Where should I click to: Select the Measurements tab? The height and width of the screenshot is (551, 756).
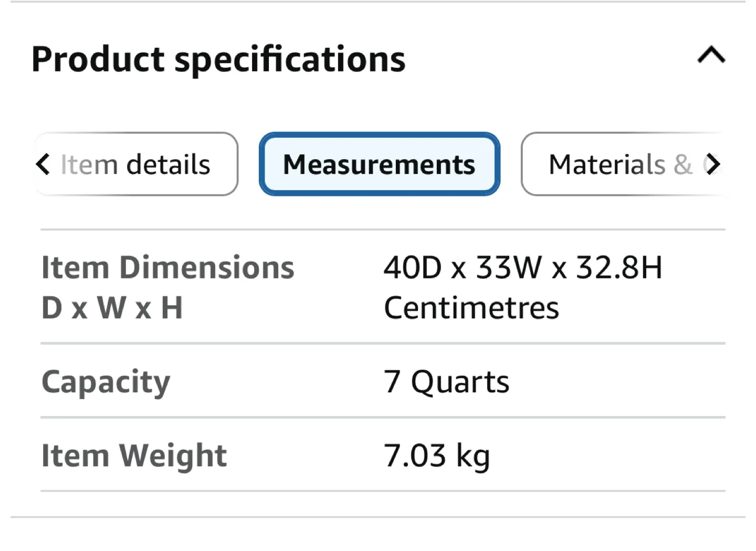pos(379,164)
